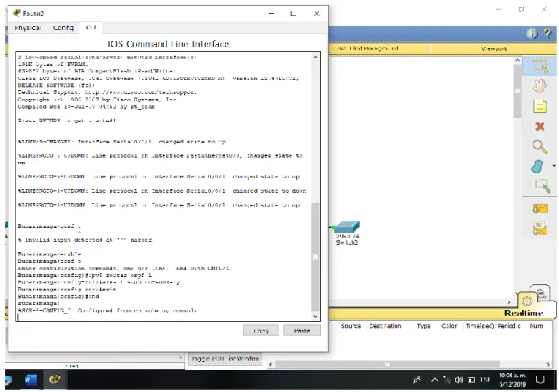Click the ESP language indicator

[x=485, y=380]
